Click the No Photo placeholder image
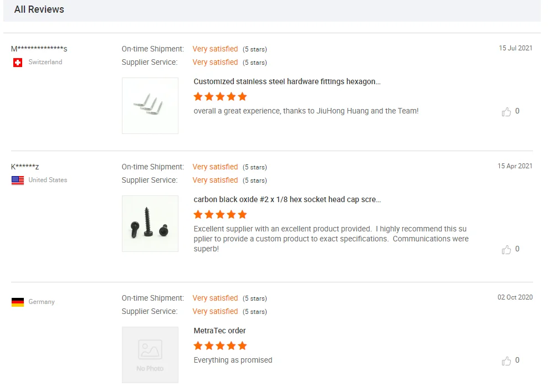The image size is (548, 392). pos(150,355)
